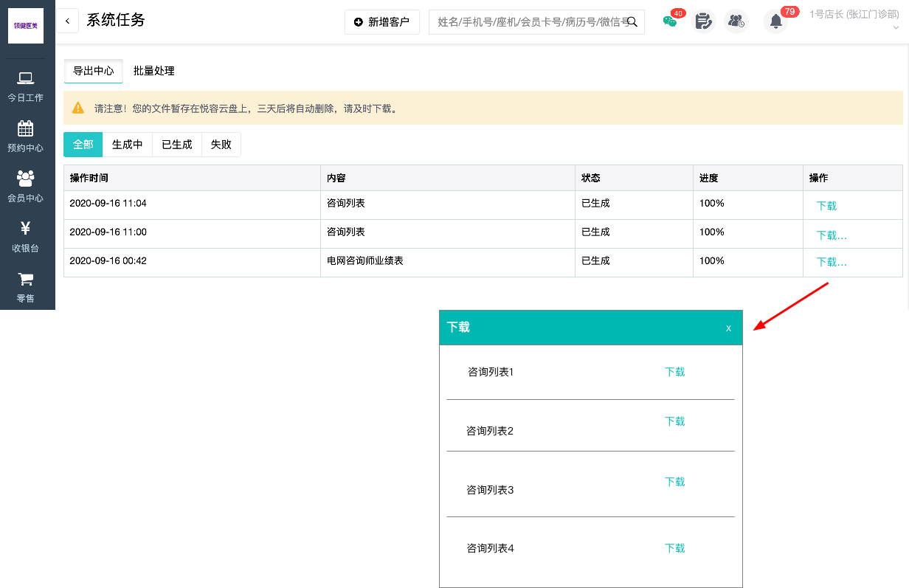This screenshot has height=588, width=909.
Task: Switch to the 批量处理 tab
Action: point(154,71)
